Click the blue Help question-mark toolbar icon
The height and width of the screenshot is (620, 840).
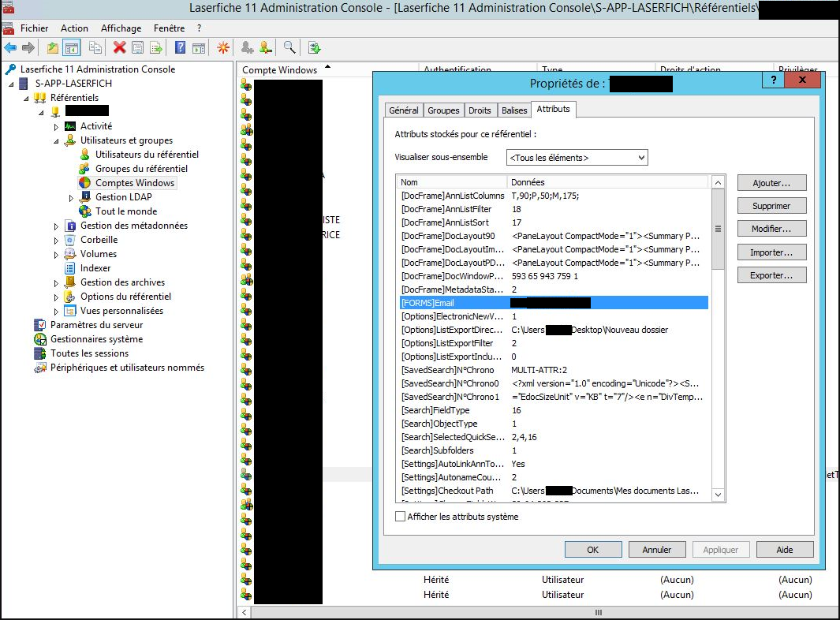(x=181, y=47)
